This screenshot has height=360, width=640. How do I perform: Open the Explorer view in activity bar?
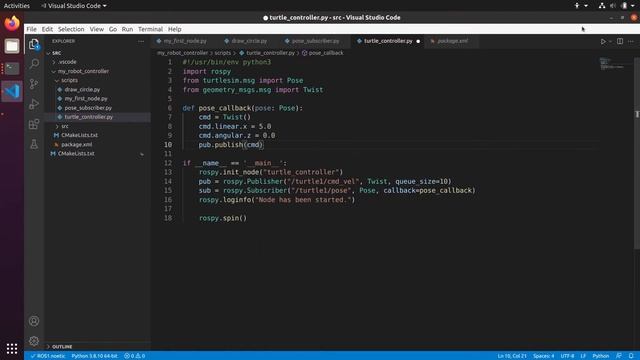pyautogui.click(x=34, y=44)
